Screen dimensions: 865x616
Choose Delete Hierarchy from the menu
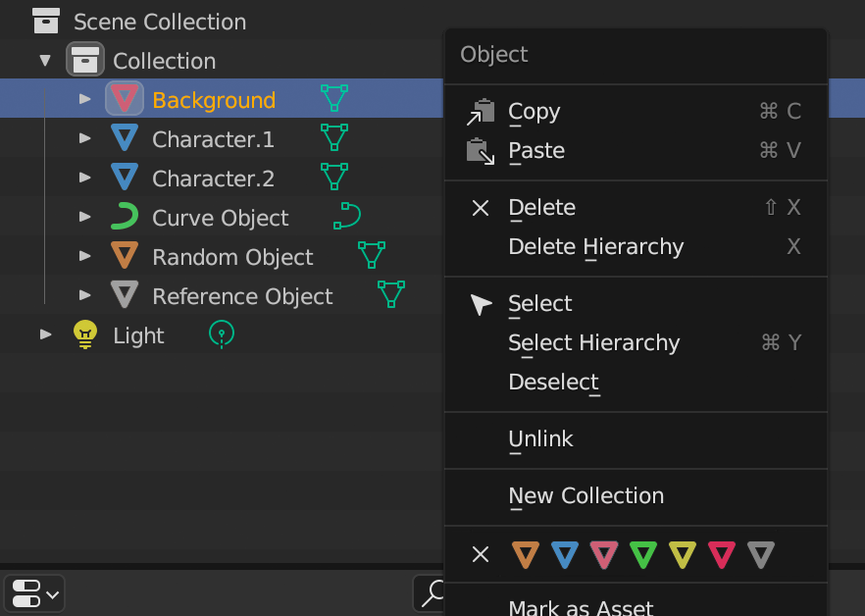636,247
